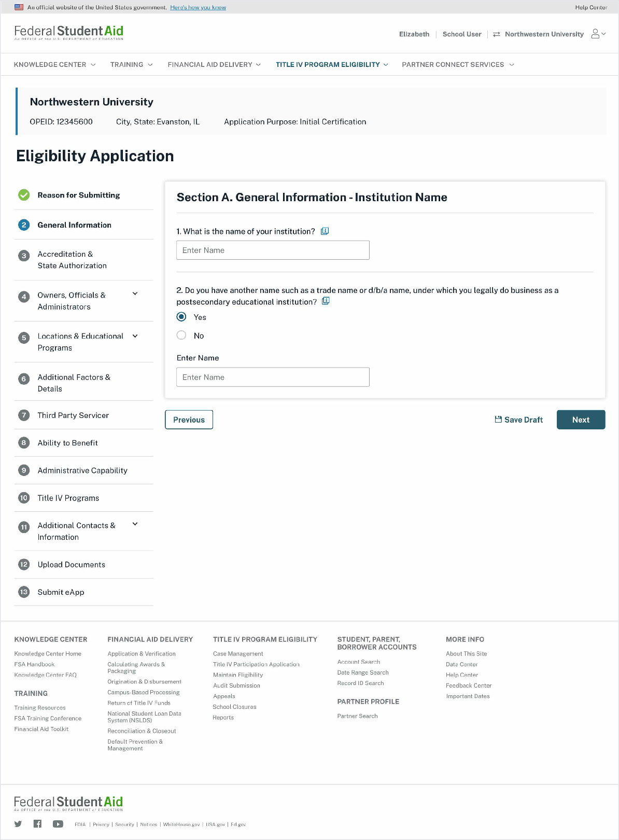Expand Locations & Educational Programs section
This screenshot has width=619, height=840.
click(x=135, y=336)
